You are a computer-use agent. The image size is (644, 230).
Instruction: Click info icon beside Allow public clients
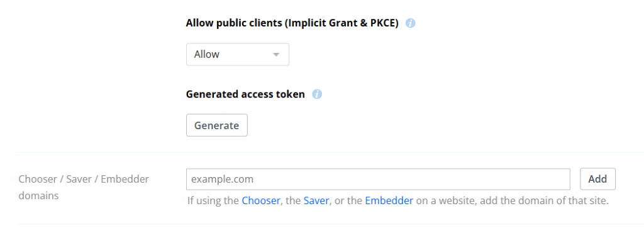pyautogui.click(x=410, y=23)
